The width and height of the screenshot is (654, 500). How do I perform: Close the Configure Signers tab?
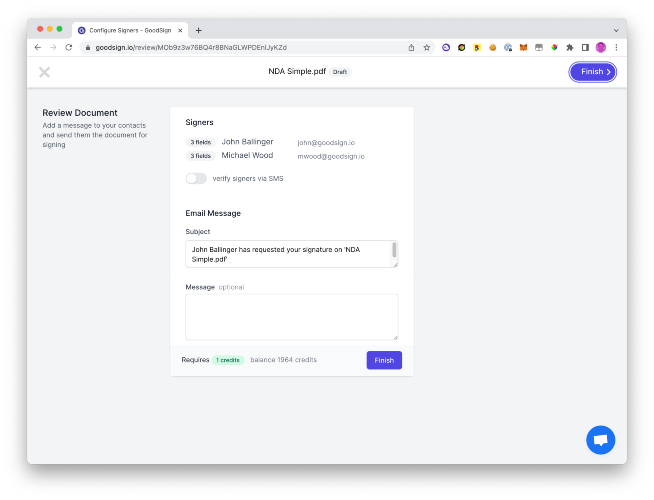point(180,30)
